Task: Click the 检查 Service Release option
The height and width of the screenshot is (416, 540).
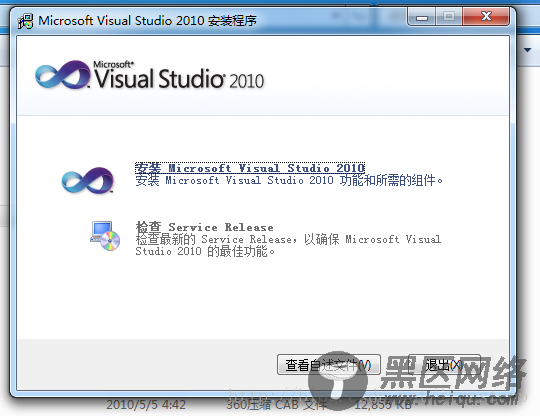Action: pos(205,227)
